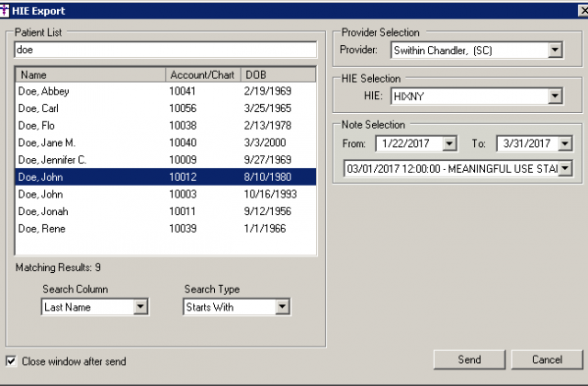This screenshot has width=588, height=386.
Task: Open the To date picker
Action: [565, 143]
